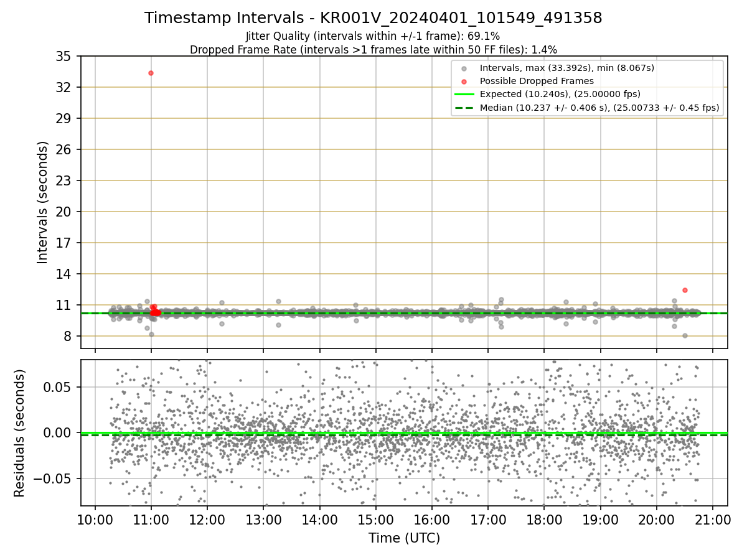Click the red outlier point near 33 seconds
The image size is (747, 560).
[x=151, y=73]
